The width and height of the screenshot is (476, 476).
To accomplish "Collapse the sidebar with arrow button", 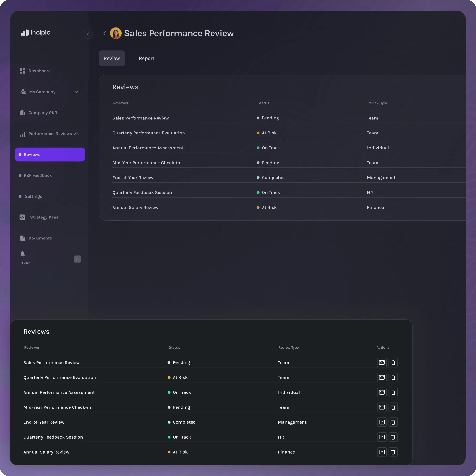I will coord(88,34).
